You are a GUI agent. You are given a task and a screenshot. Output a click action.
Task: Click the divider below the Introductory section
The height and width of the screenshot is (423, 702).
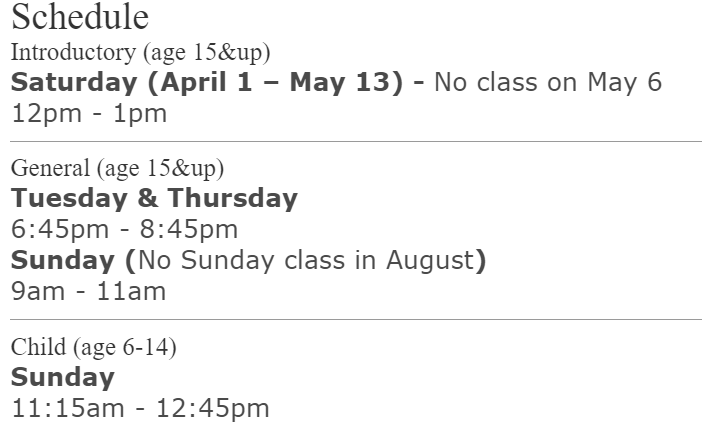click(356, 142)
